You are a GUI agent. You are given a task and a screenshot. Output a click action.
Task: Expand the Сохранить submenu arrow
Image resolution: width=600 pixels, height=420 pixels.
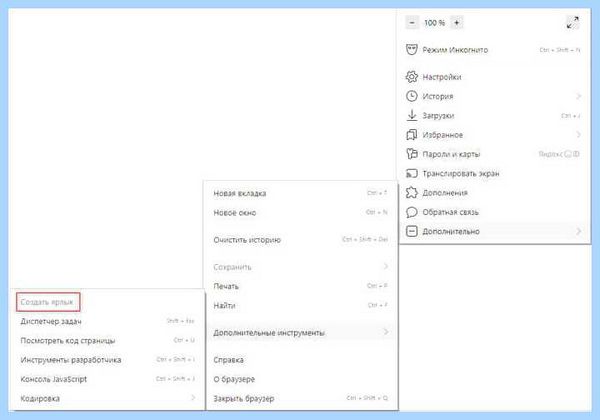pyautogui.click(x=385, y=267)
